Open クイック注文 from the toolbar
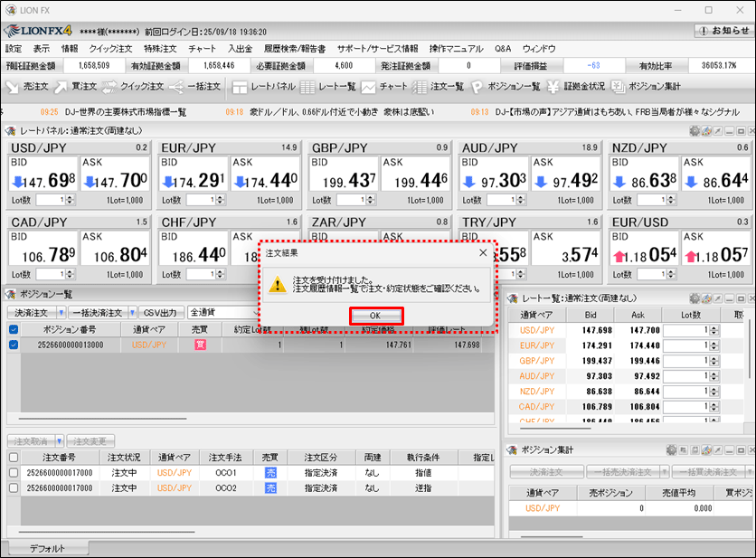The image size is (756, 558). pos(131,87)
